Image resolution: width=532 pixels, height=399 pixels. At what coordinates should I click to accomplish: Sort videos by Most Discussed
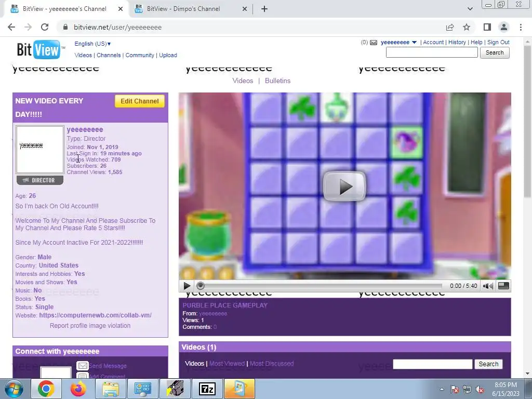pyautogui.click(x=272, y=364)
